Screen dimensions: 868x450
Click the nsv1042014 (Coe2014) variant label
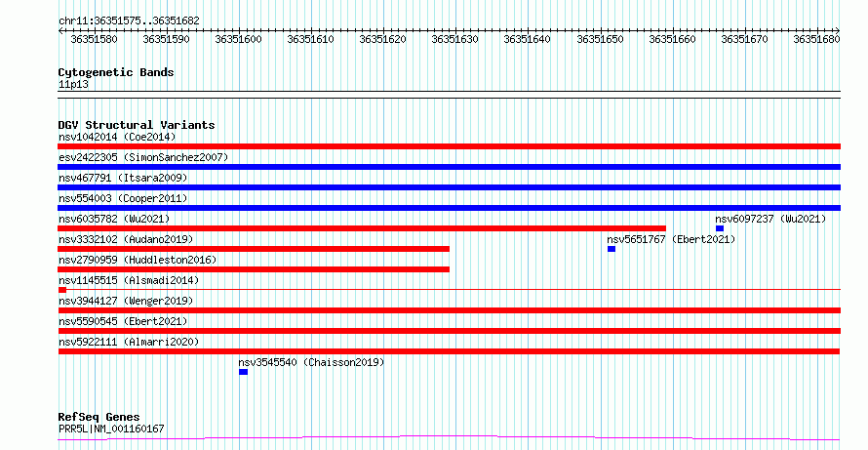click(117, 137)
